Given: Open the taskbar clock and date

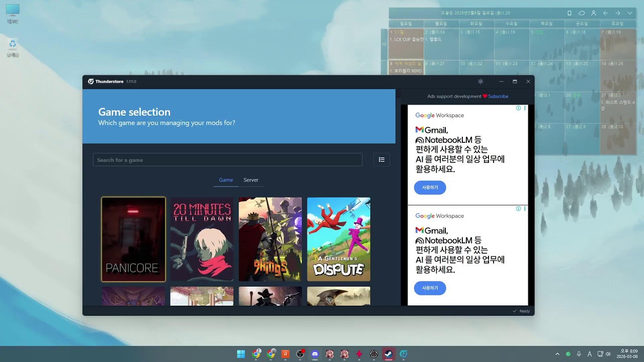Looking at the screenshot, I should pyautogui.click(x=627, y=354).
